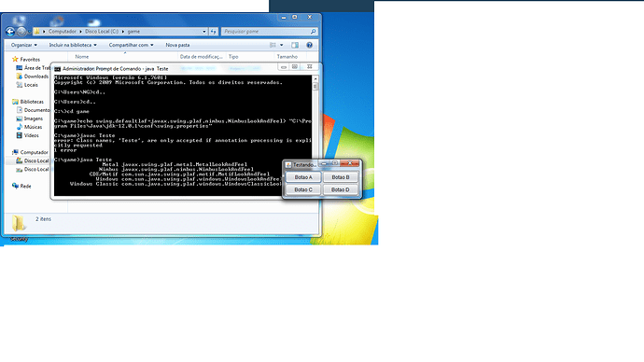Click the command prompt vertical scrollbar
The width and height of the screenshot is (644, 362).
(315, 135)
